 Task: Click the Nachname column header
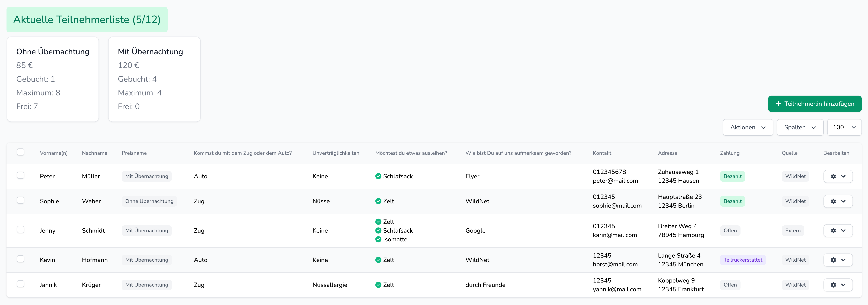coord(94,153)
